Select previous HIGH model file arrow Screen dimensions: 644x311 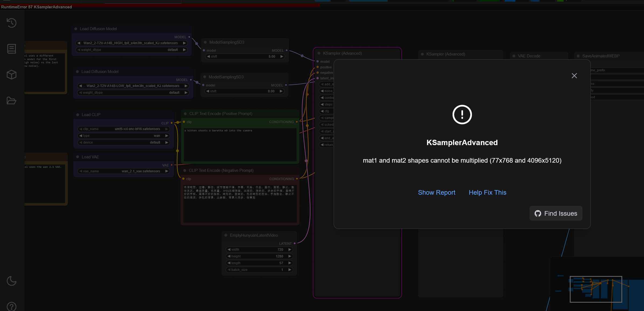(x=79, y=43)
